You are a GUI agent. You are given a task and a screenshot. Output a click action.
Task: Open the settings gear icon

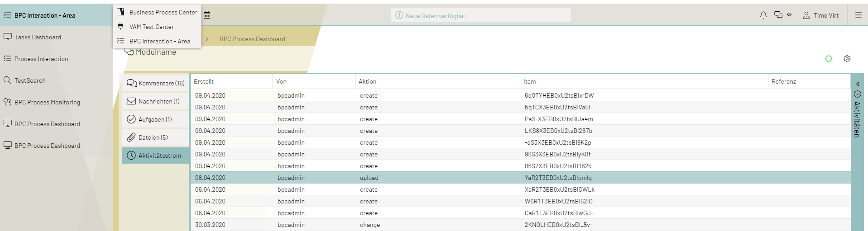click(847, 59)
